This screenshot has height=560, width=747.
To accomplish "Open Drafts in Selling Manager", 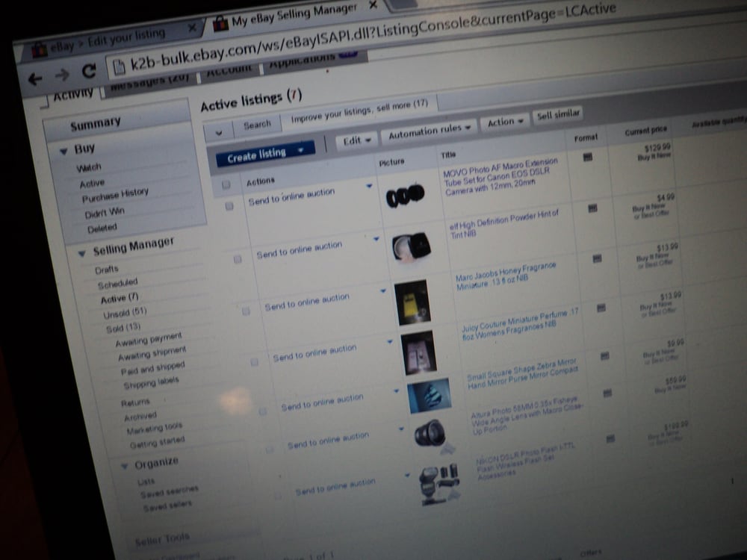I will point(106,270).
